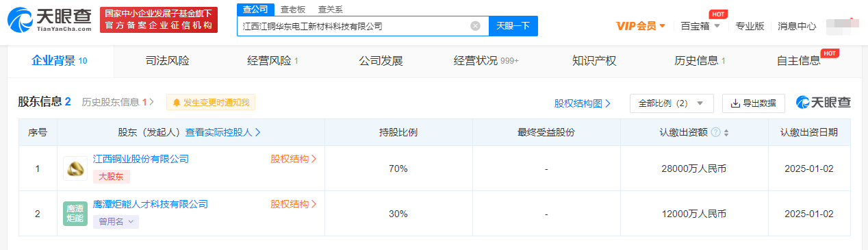Click the red 国家中小企业发展子基金旗下 banner
The height and width of the screenshot is (250, 868).
pos(159,20)
